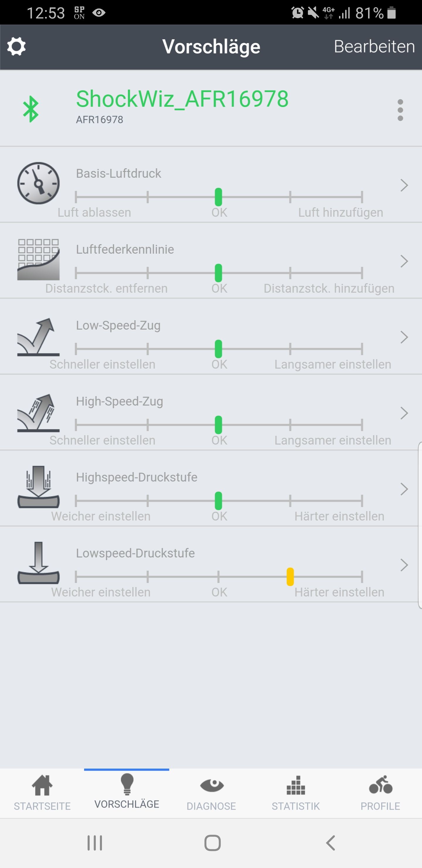
Task: Open settings via the gear icon
Action: [x=16, y=47]
